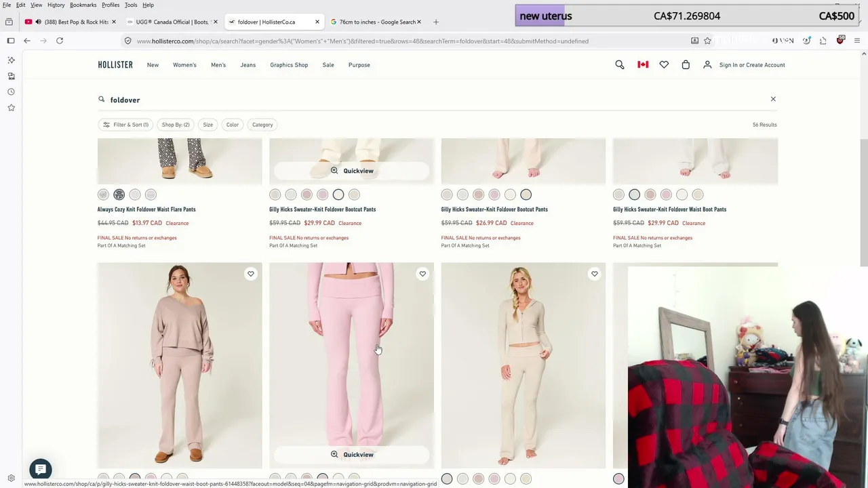Go back to the previous page

27,41
